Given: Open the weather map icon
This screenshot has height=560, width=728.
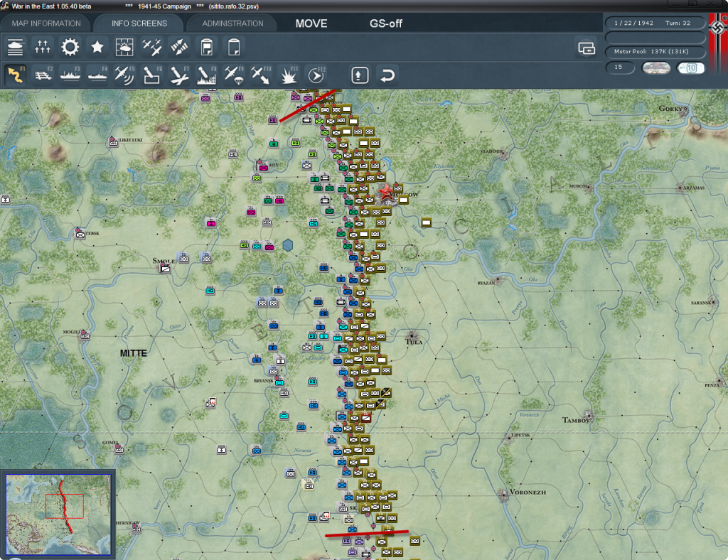Looking at the screenshot, I should tap(124, 48).
